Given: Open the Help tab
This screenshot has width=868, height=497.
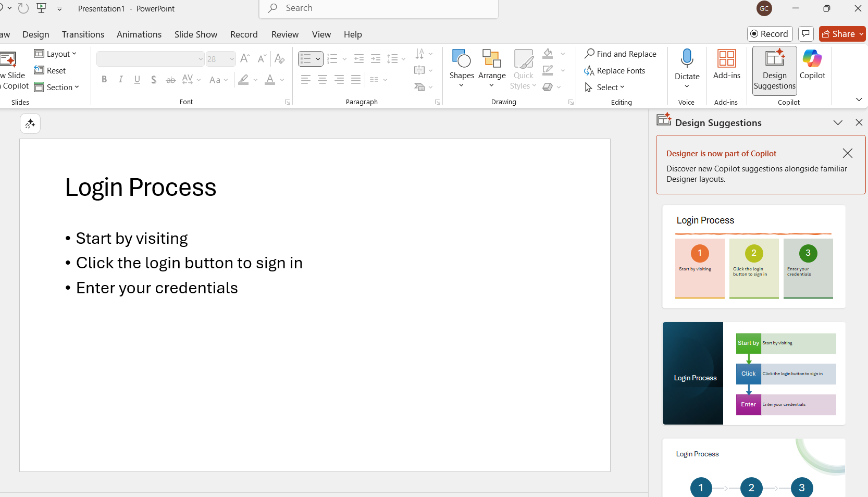Looking at the screenshot, I should point(353,34).
